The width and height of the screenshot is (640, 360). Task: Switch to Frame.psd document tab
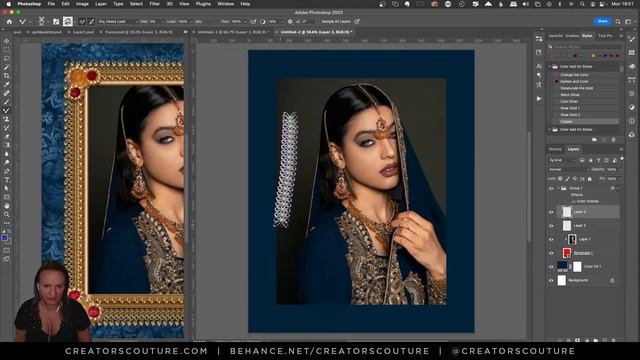point(139,32)
